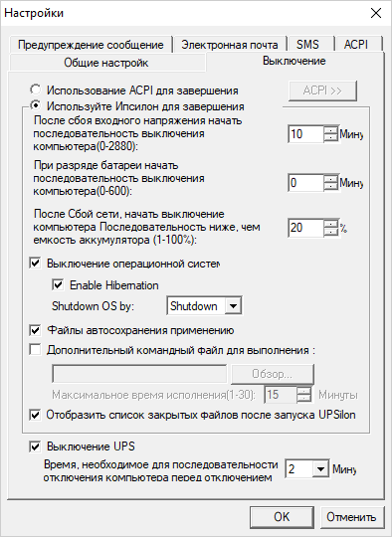Decrease battery discharge minutes spinner
Image resolution: width=392 pixels, height=537 pixels.
330,187
